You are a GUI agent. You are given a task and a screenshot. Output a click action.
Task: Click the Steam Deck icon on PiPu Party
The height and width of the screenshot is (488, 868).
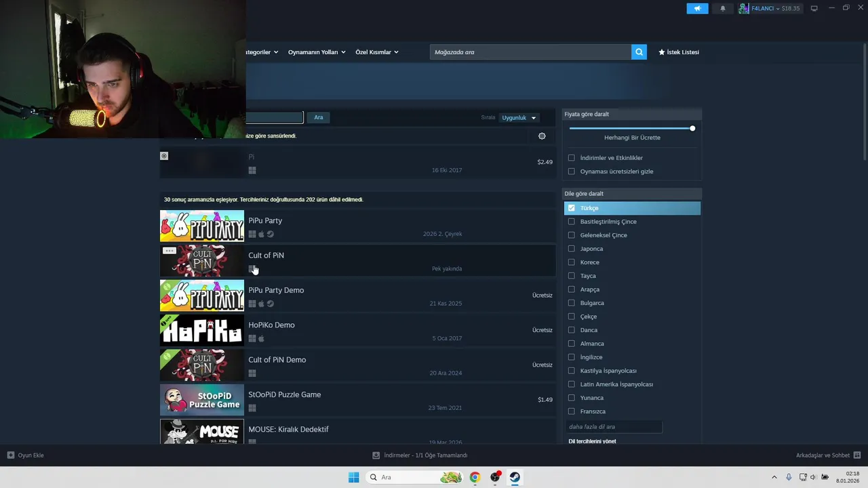coord(271,235)
